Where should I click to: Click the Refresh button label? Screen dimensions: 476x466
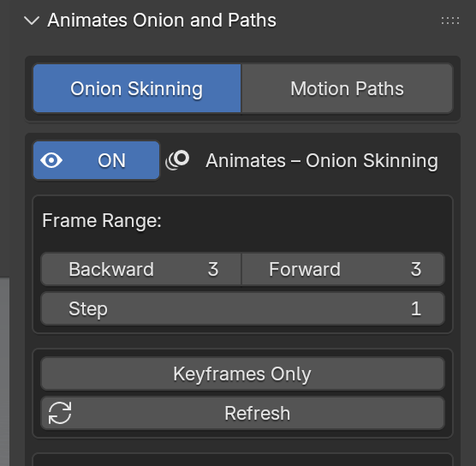click(x=257, y=413)
